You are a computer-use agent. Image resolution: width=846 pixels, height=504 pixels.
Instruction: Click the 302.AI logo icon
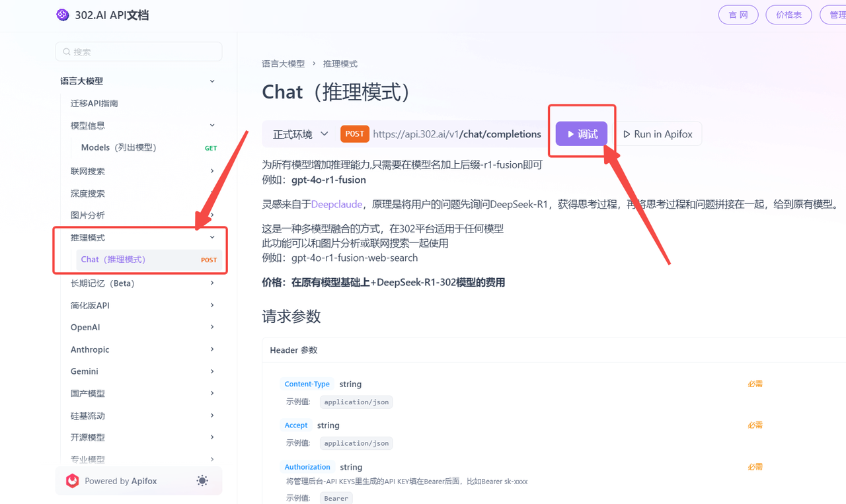click(x=63, y=15)
